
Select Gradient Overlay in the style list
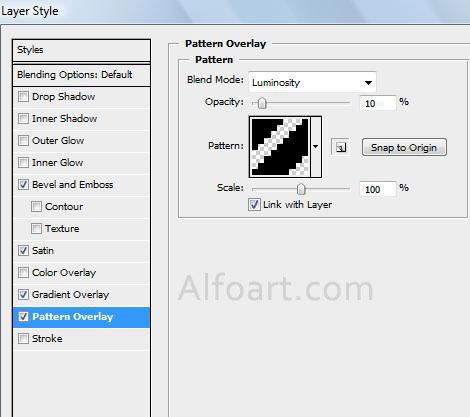[x=81, y=294]
